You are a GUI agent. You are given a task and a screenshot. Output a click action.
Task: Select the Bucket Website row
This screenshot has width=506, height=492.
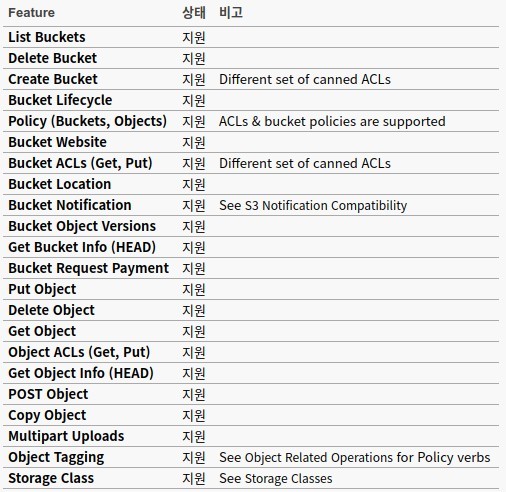pos(251,142)
